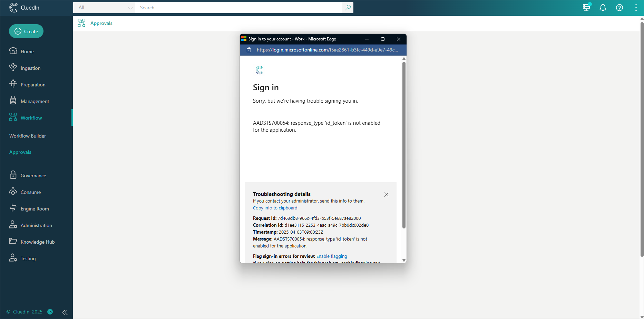644x319 pixels.
Task: Maximize the sign-in popup window
Action: [x=383, y=39]
